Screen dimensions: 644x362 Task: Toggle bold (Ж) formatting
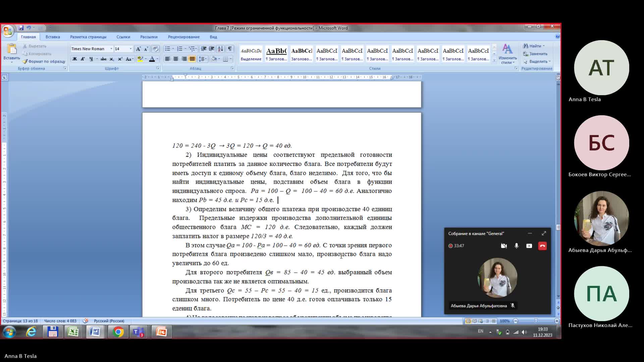74,59
